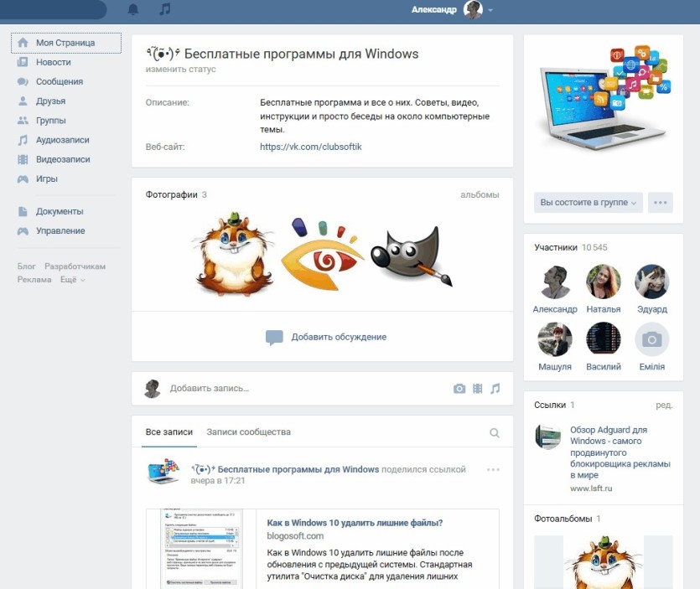Click the document icon beside Документы
Viewport: 700px width, 589px height.
pos(23,211)
